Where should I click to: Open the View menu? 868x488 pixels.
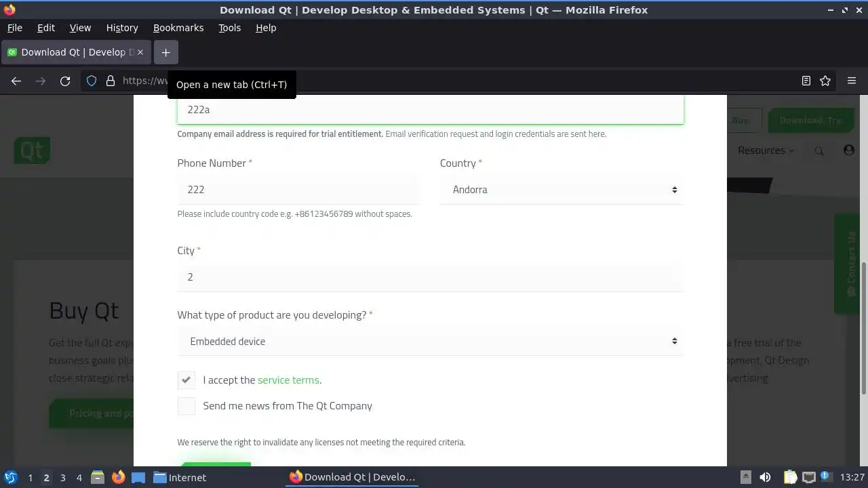tap(80, 28)
